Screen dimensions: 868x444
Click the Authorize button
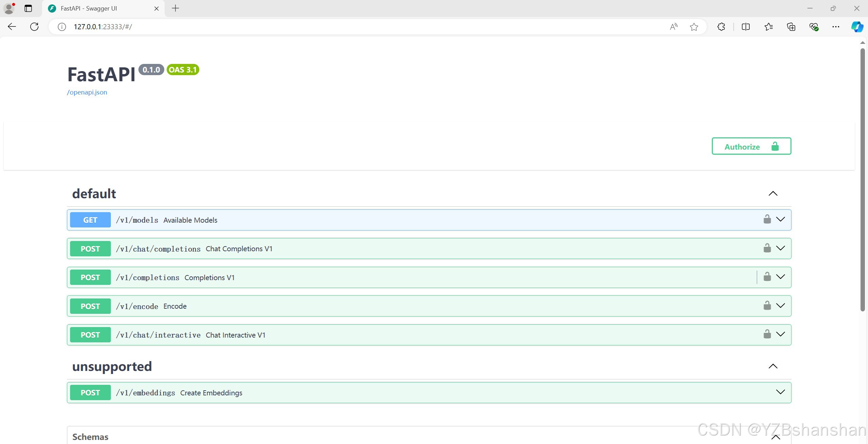tap(752, 146)
